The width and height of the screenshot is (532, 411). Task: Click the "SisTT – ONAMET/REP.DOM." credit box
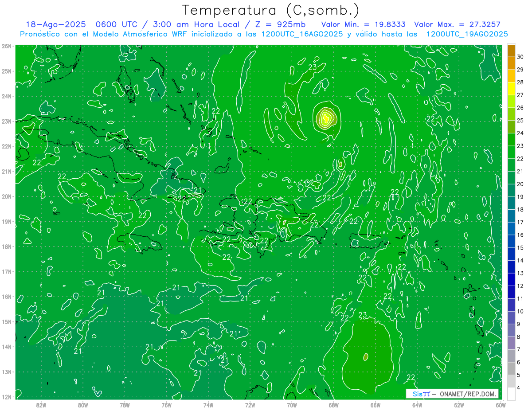click(x=452, y=394)
